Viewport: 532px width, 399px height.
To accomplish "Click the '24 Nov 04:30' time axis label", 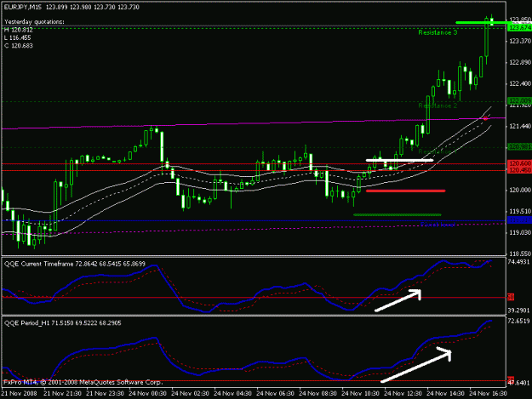I will coord(232,394).
